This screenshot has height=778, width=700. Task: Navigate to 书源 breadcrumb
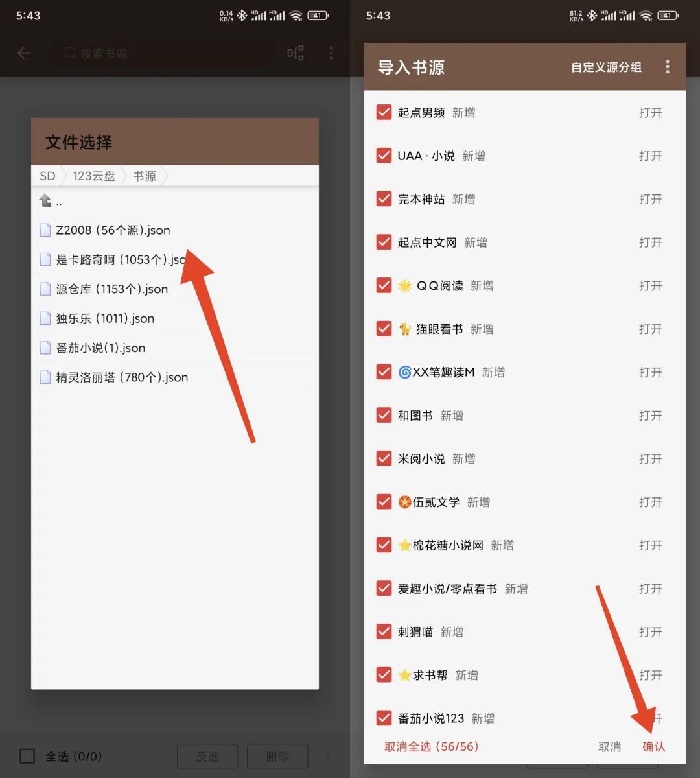[x=145, y=176]
